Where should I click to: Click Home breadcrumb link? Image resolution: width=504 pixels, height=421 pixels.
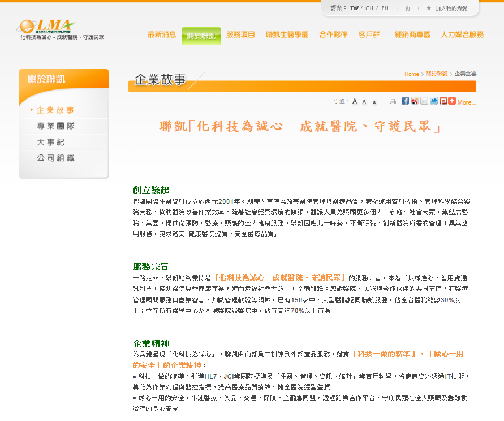pyautogui.click(x=412, y=74)
